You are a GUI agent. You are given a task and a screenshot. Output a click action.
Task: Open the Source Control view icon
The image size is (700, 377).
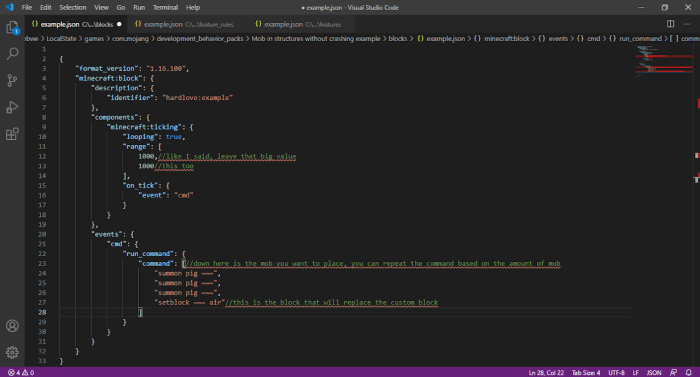point(12,80)
